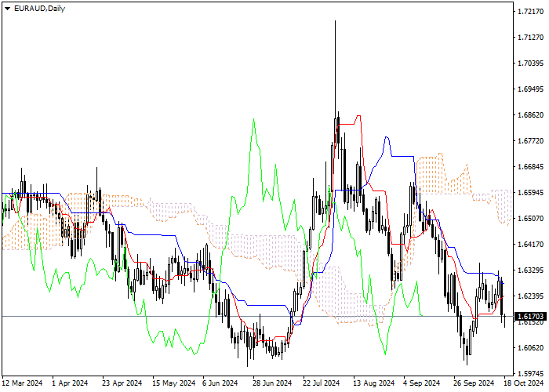This screenshot has width=549, height=392.
Task: Click the blue line's peak near mid August
Action: point(387,137)
